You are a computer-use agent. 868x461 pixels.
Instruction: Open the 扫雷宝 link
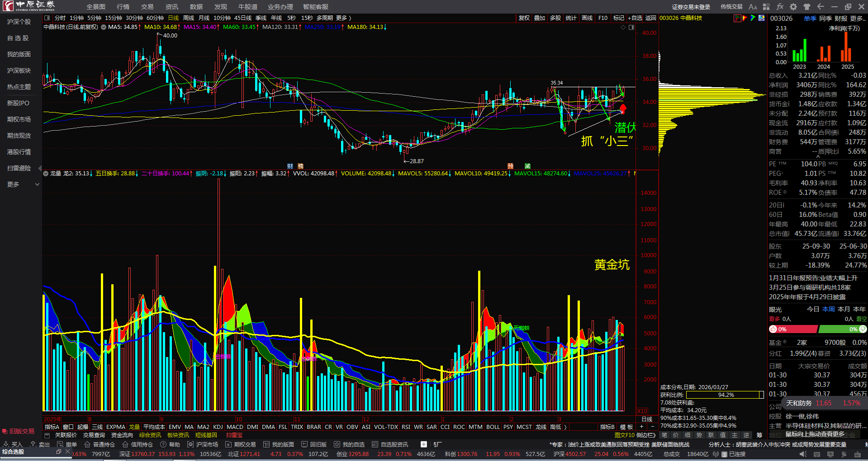[234, 435]
